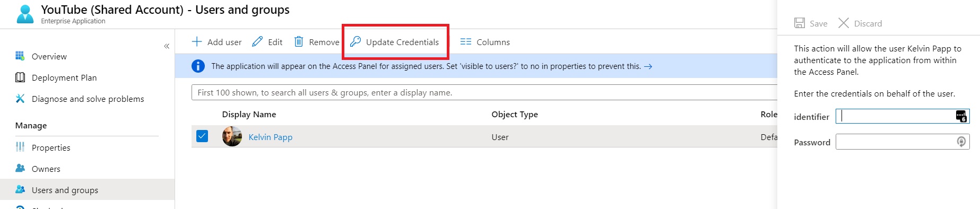The height and width of the screenshot is (209, 980).
Task: Focus the Password input field
Action: point(903,142)
